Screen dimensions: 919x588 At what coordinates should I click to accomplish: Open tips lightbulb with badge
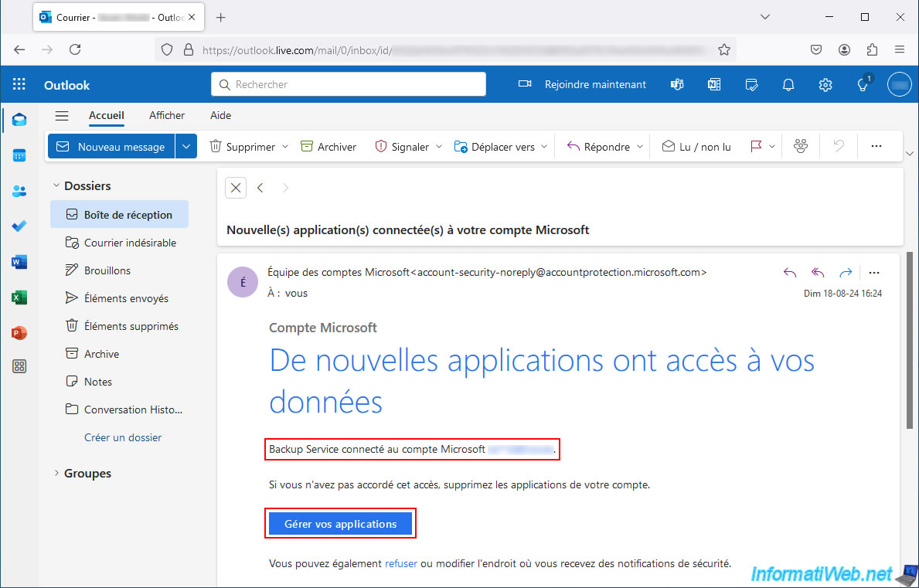863,84
